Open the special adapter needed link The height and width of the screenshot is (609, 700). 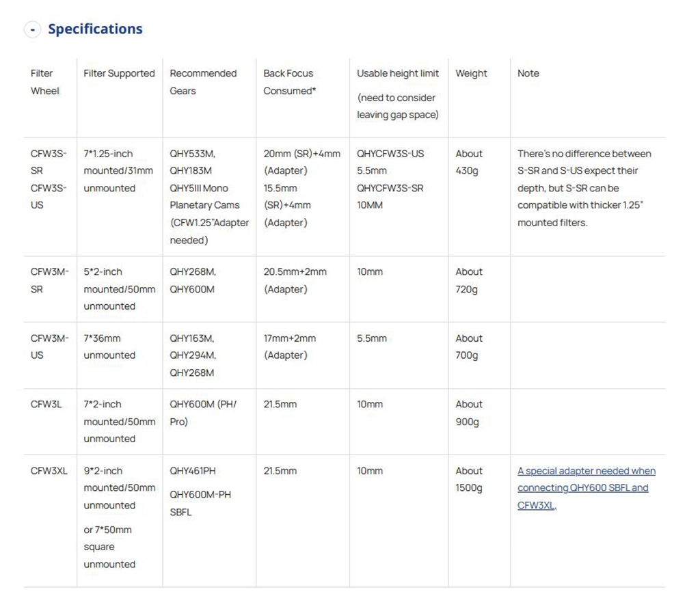pos(586,488)
